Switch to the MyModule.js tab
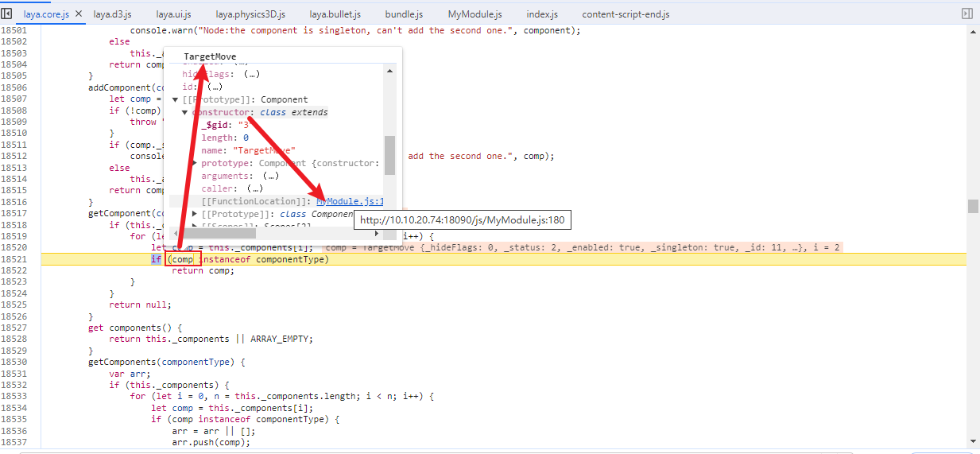The image size is (980, 454). [475, 14]
